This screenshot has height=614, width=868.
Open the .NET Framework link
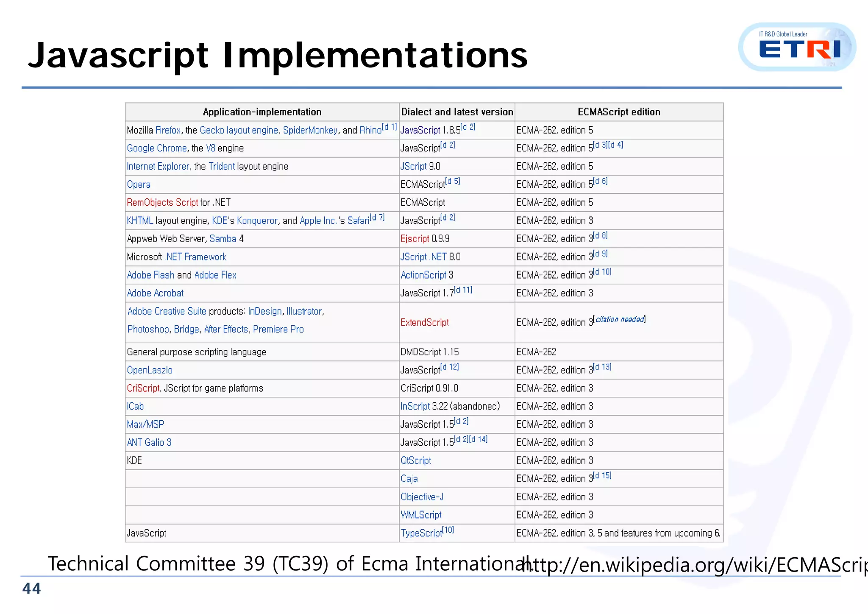pyautogui.click(x=195, y=257)
